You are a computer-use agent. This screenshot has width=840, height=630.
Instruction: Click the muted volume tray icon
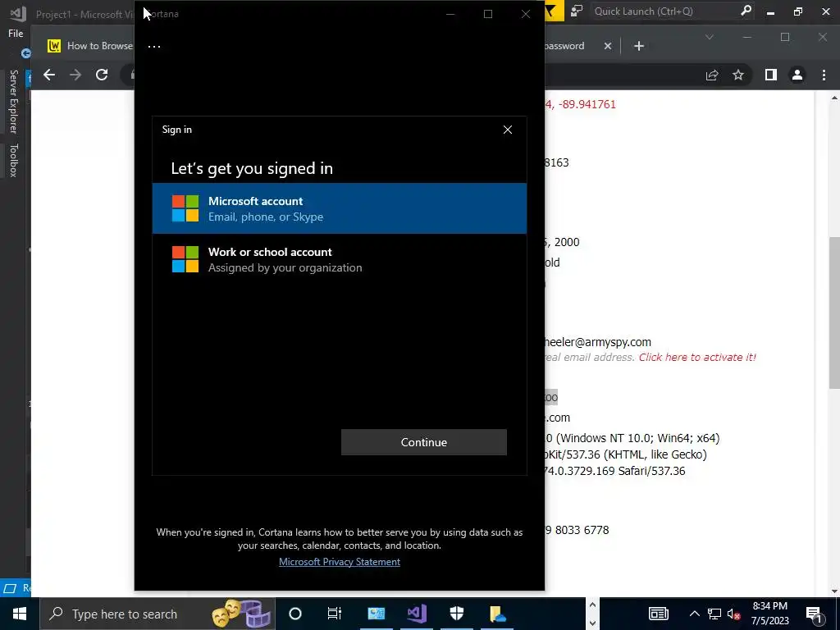point(734,614)
